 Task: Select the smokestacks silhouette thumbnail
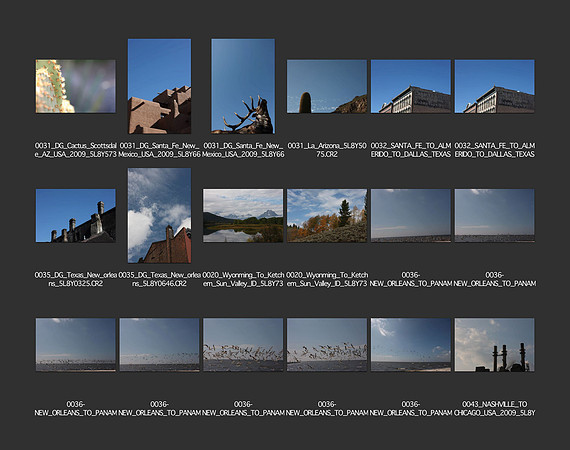coord(494,345)
